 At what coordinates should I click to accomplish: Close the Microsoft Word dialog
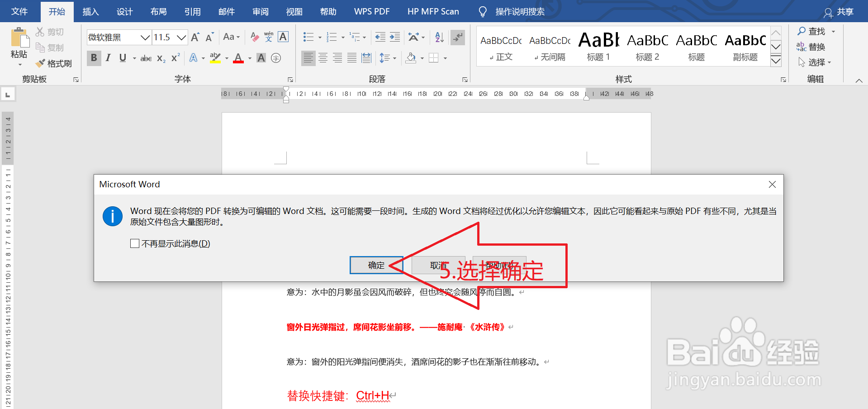tap(772, 184)
